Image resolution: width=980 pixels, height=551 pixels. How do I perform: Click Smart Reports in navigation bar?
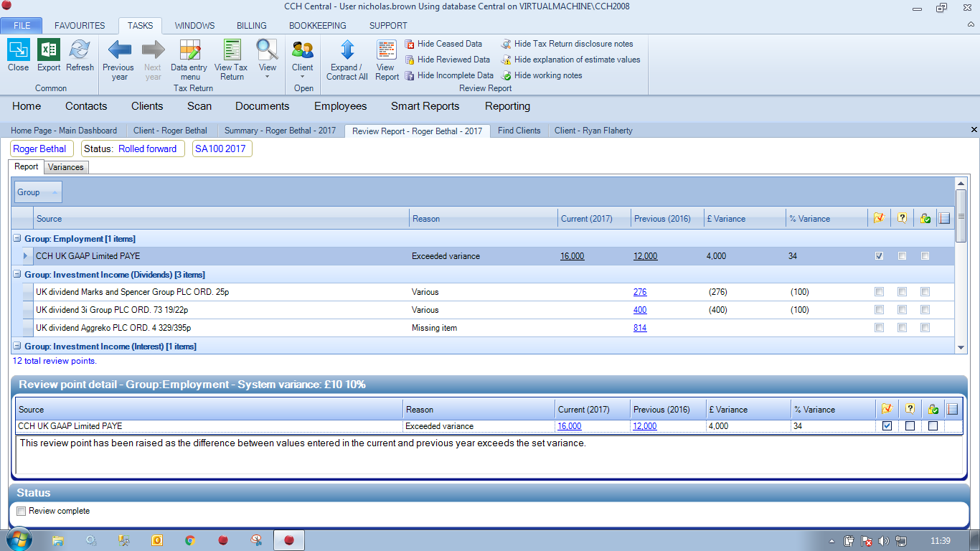[425, 106]
